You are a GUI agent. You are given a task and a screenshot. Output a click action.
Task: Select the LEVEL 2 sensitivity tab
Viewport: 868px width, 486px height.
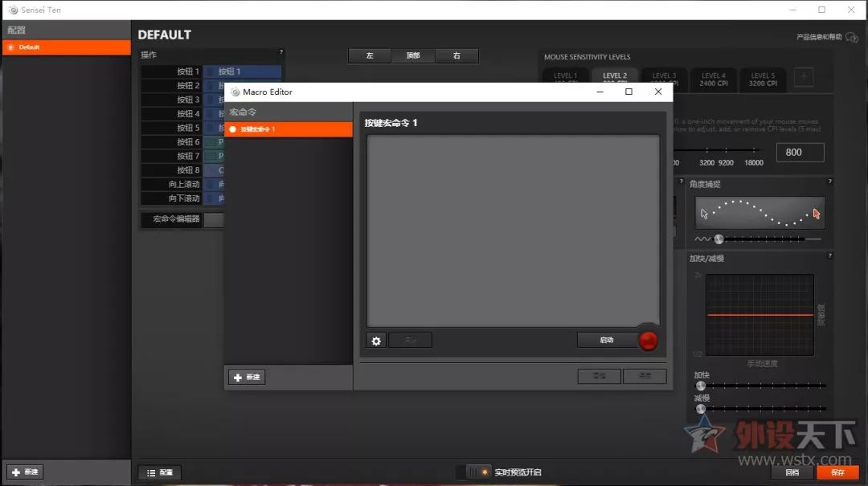point(615,76)
